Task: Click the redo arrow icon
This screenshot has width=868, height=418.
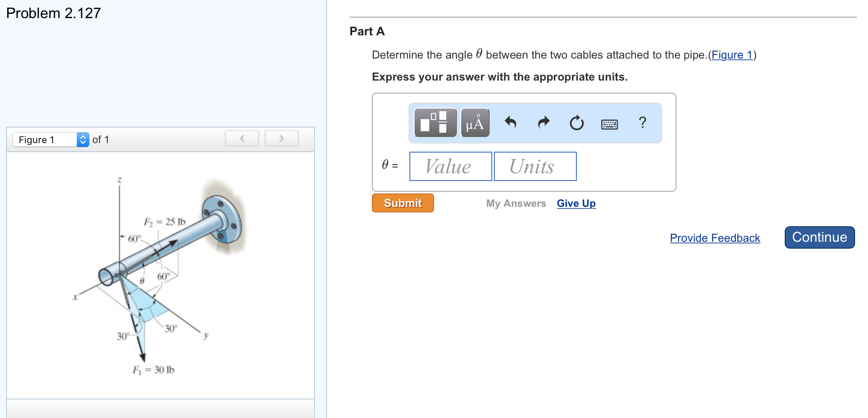Action: pyautogui.click(x=544, y=123)
